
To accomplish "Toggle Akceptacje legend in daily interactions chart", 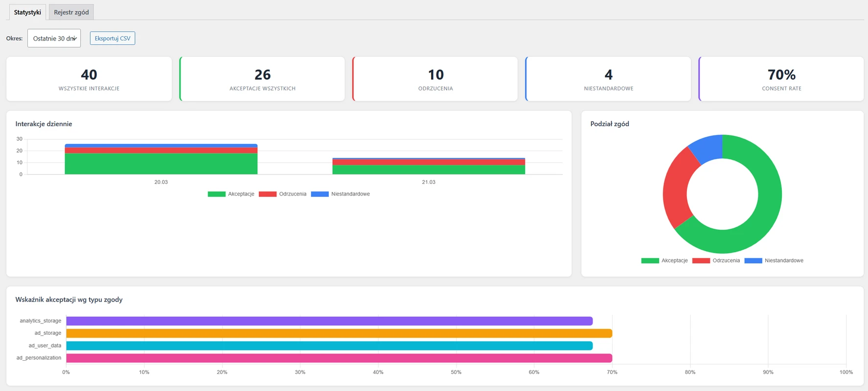I will point(231,194).
